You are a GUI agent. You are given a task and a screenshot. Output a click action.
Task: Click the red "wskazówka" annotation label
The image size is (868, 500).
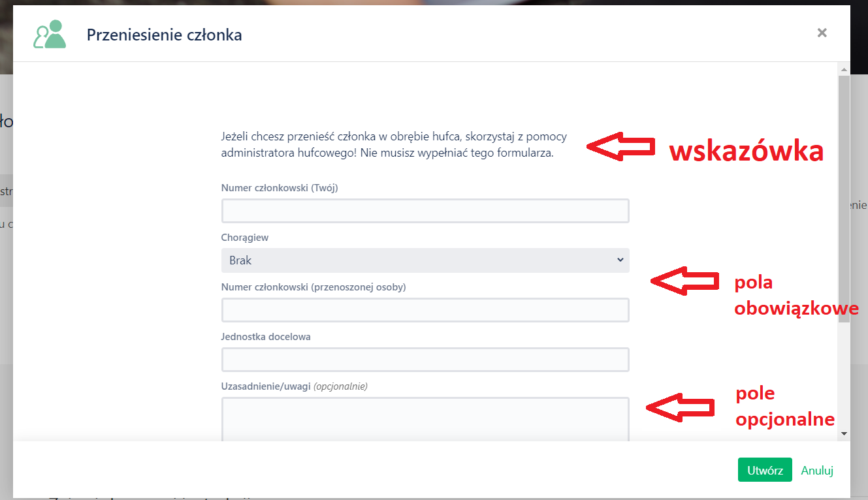coord(746,151)
